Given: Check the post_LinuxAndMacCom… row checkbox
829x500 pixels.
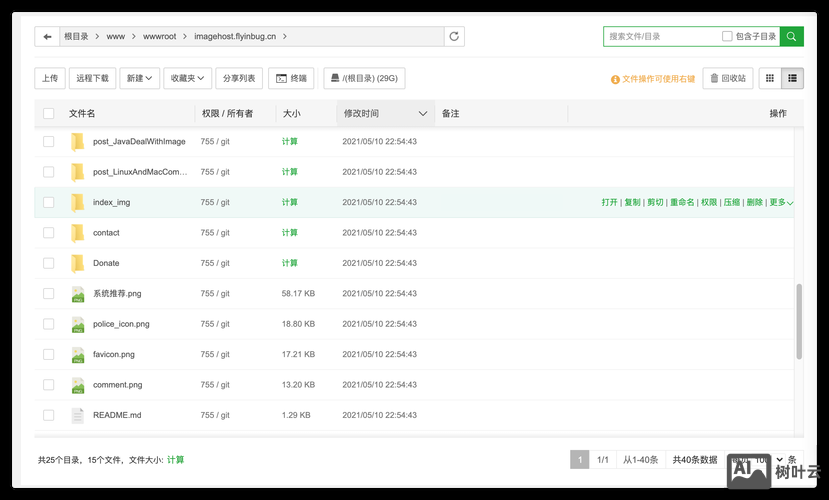Looking at the screenshot, I should [49, 172].
